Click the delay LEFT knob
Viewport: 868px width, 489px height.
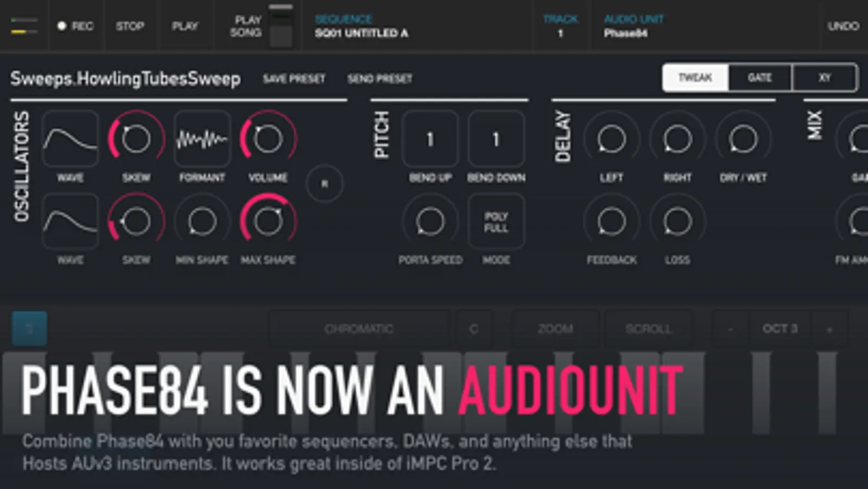pyautogui.click(x=611, y=139)
